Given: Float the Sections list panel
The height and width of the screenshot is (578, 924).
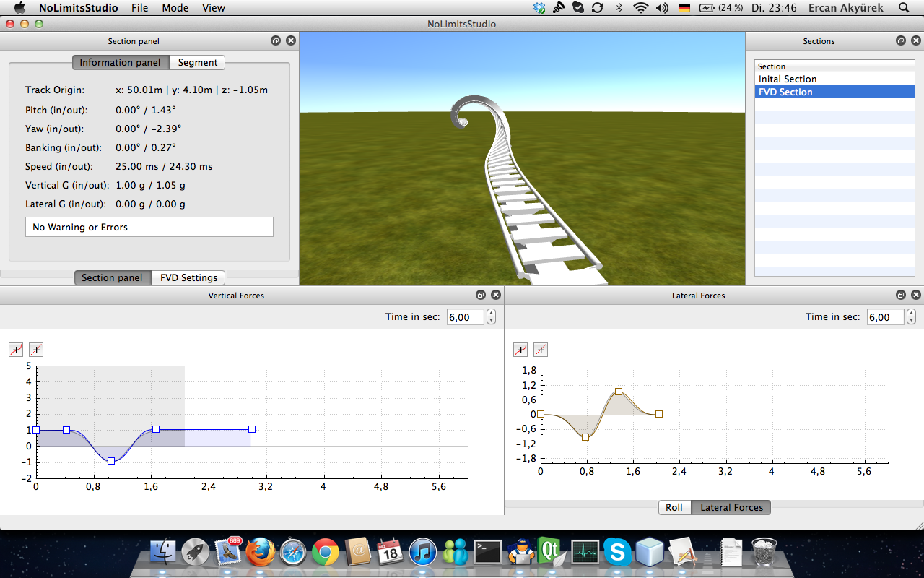Looking at the screenshot, I should coord(900,41).
